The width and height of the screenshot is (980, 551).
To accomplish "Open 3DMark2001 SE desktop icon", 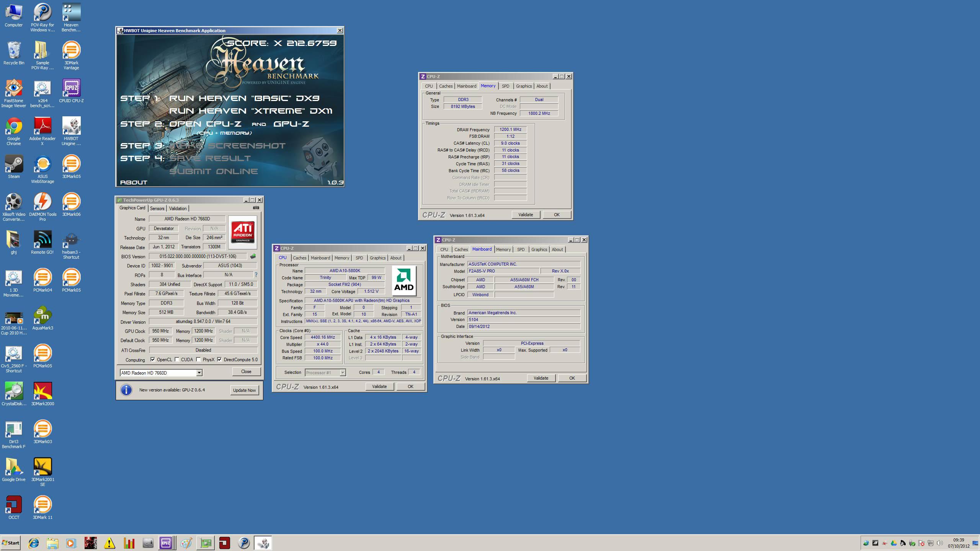I will (x=42, y=472).
